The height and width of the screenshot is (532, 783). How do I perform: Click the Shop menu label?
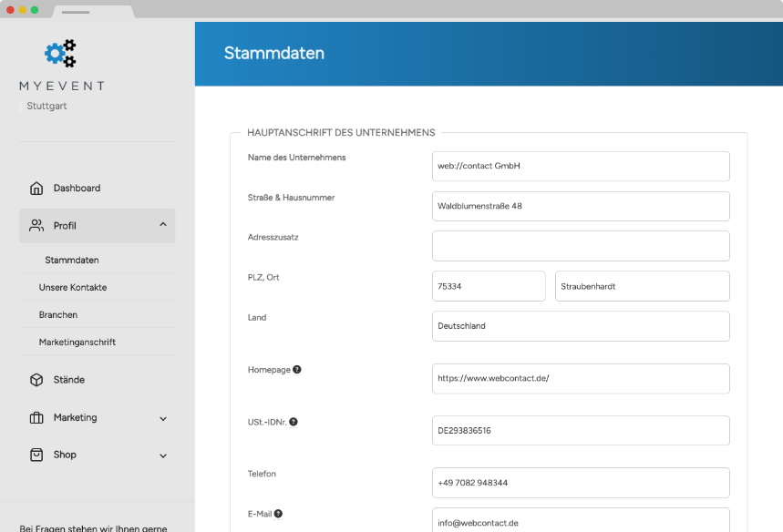coord(65,455)
